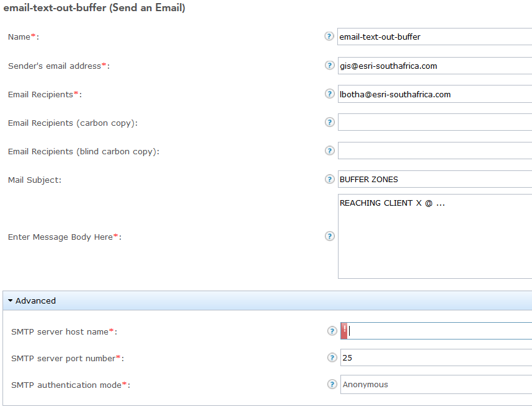Focus the Sender's email address field
This screenshot has width=532, height=412.
pos(434,66)
